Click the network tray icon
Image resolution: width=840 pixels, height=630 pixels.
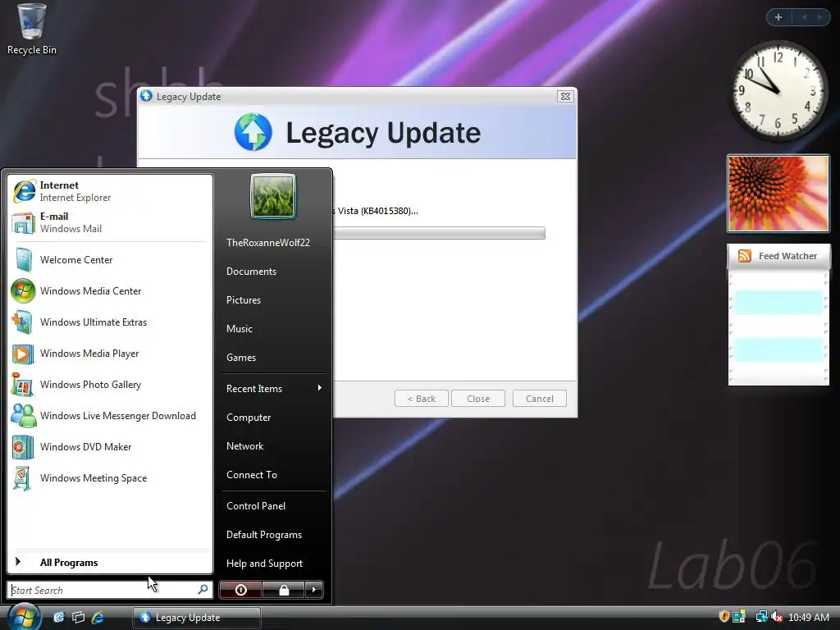click(761, 617)
